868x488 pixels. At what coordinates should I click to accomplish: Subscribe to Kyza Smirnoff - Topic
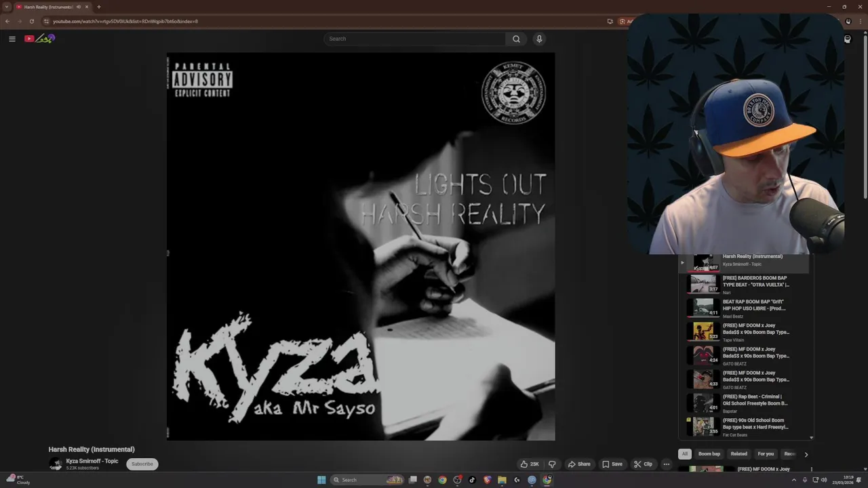click(142, 464)
